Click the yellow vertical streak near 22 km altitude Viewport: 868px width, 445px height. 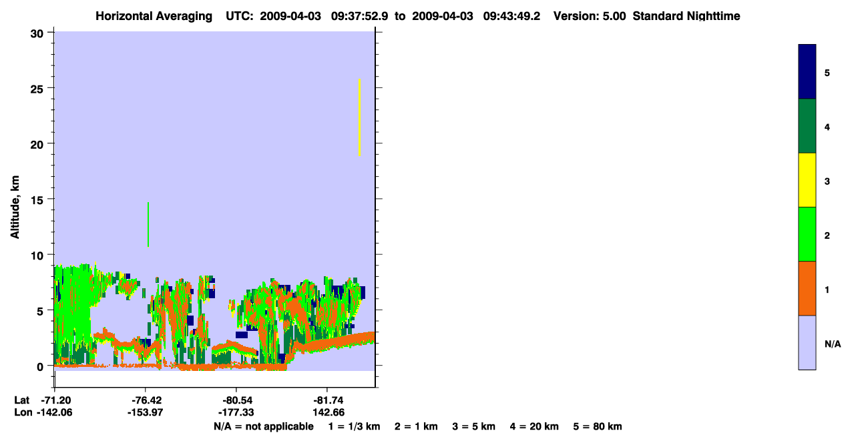click(359, 117)
